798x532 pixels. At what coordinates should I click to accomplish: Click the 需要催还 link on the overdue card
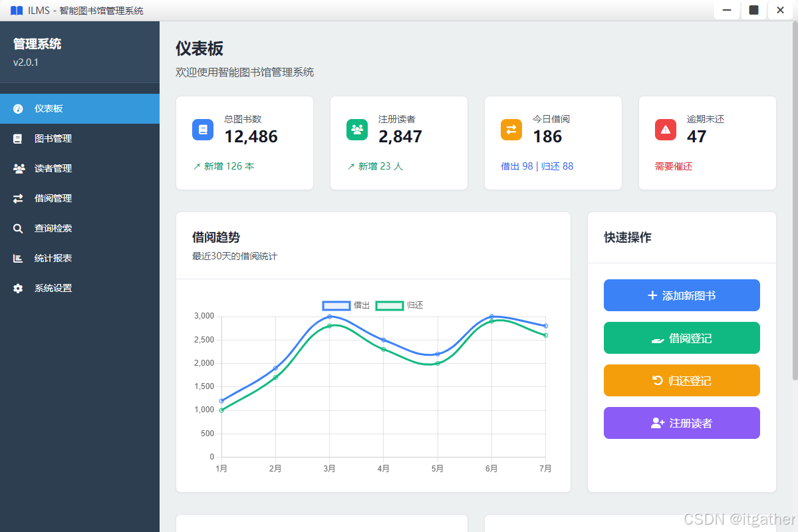click(x=673, y=166)
